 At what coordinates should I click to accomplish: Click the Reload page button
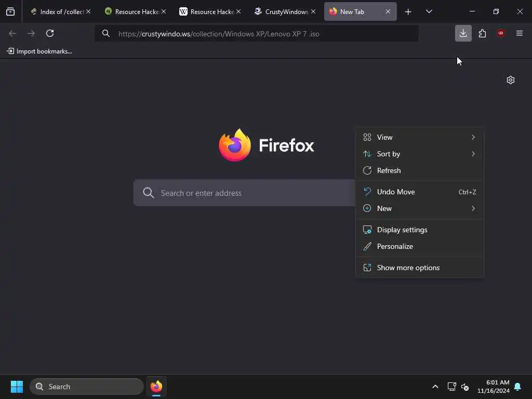coord(50,33)
